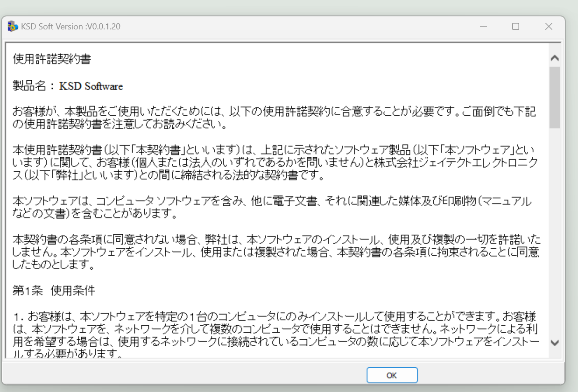Click the scrollbar down arrow
The height and width of the screenshot is (392, 578).
555,343
